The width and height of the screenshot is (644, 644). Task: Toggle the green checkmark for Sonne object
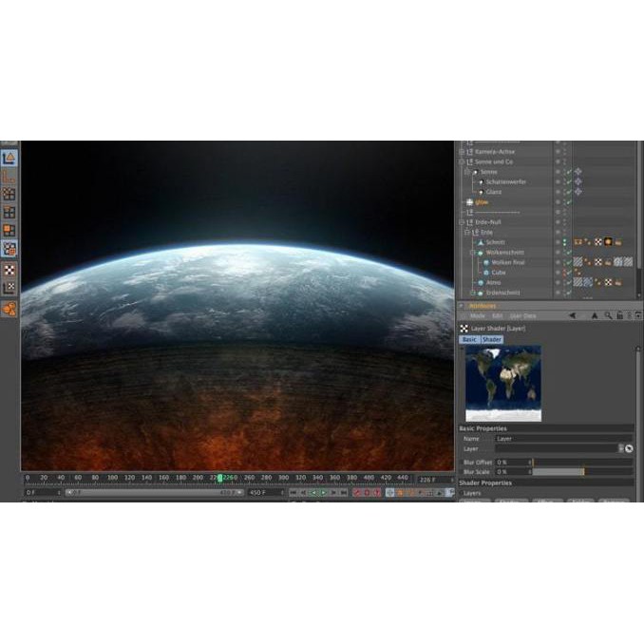point(569,172)
